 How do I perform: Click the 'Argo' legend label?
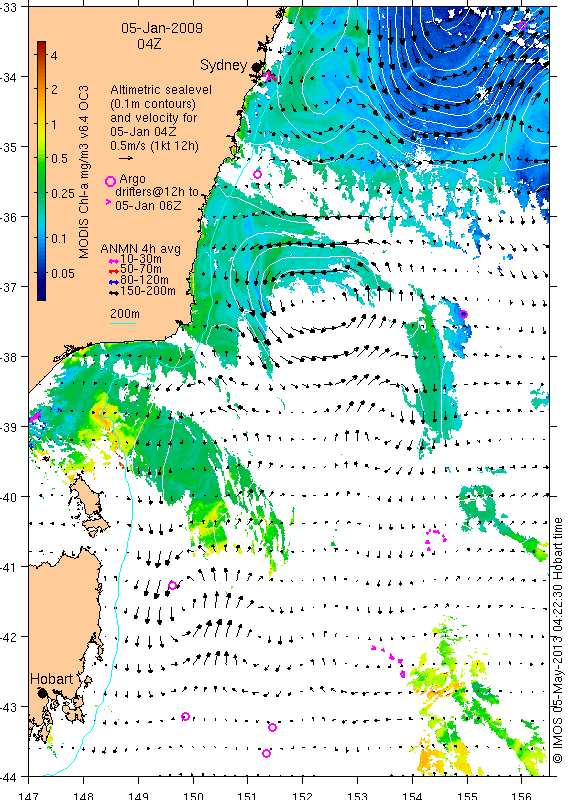pyautogui.click(x=132, y=179)
